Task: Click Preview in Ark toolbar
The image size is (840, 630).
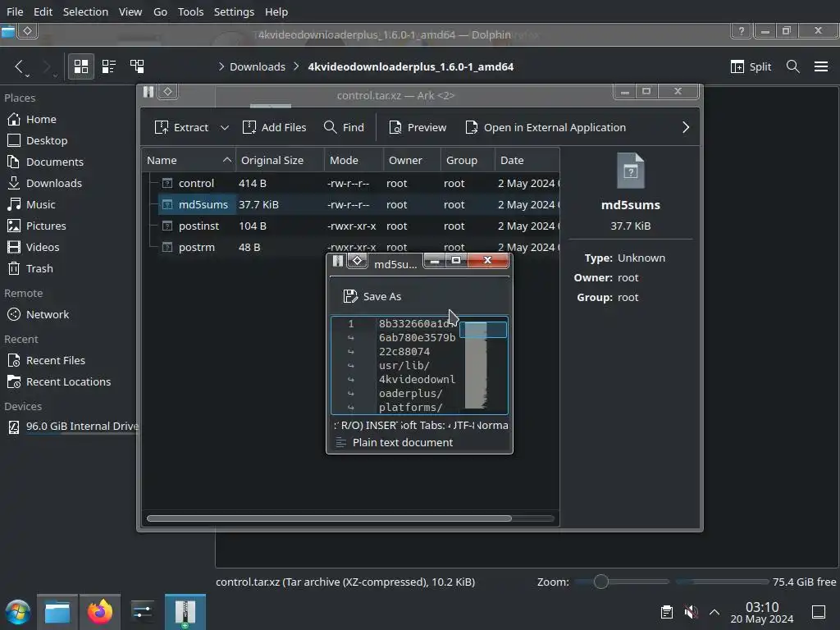Action: point(418,127)
